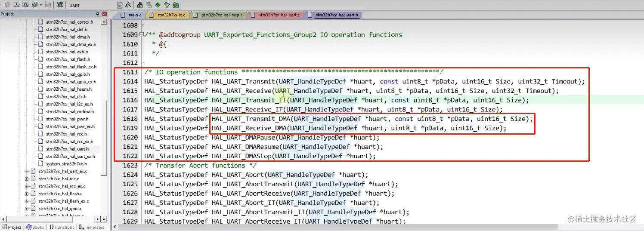Screen dimensions: 644x231
Task: Select stm32h7xx_hal_mdma.h in project tree
Action: click(x=69, y=111)
